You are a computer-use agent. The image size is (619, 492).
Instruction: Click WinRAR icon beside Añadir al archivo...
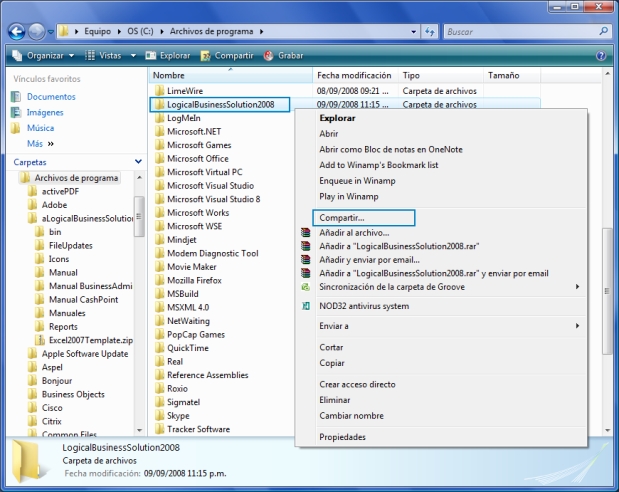tap(306, 233)
